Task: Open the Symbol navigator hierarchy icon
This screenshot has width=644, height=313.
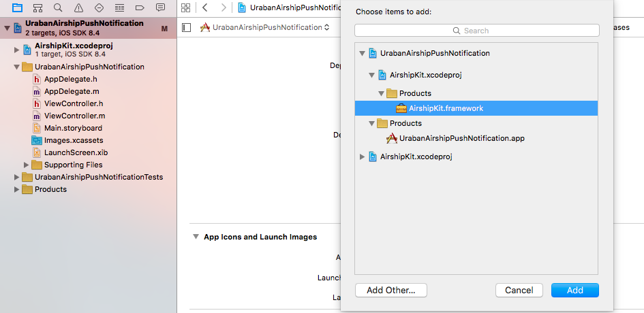Action: click(x=37, y=7)
